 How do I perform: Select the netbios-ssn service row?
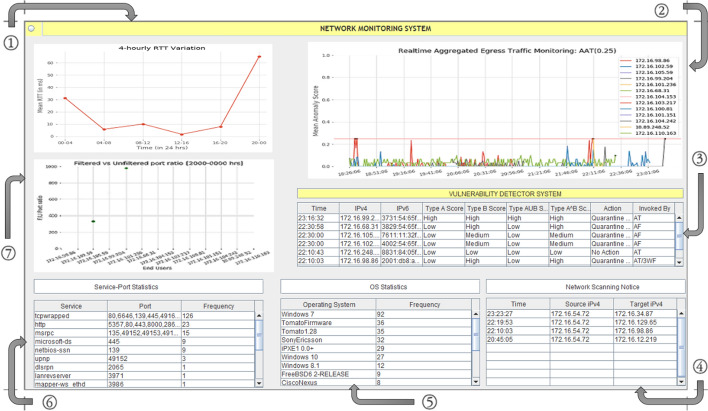(144, 350)
